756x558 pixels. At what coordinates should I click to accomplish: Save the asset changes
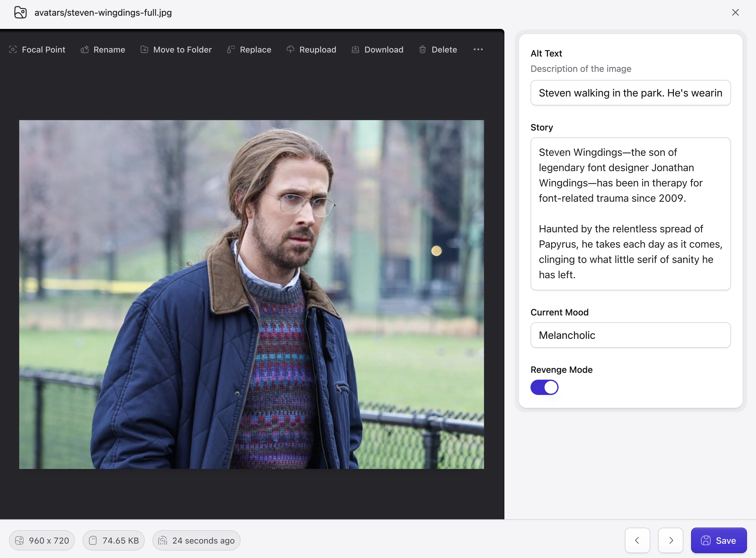(719, 540)
